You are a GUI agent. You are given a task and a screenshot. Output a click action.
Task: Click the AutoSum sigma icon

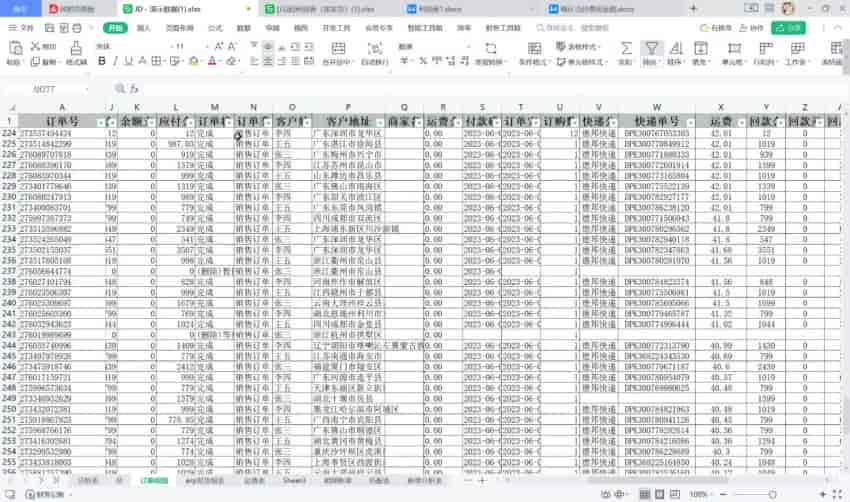click(x=626, y=48)
